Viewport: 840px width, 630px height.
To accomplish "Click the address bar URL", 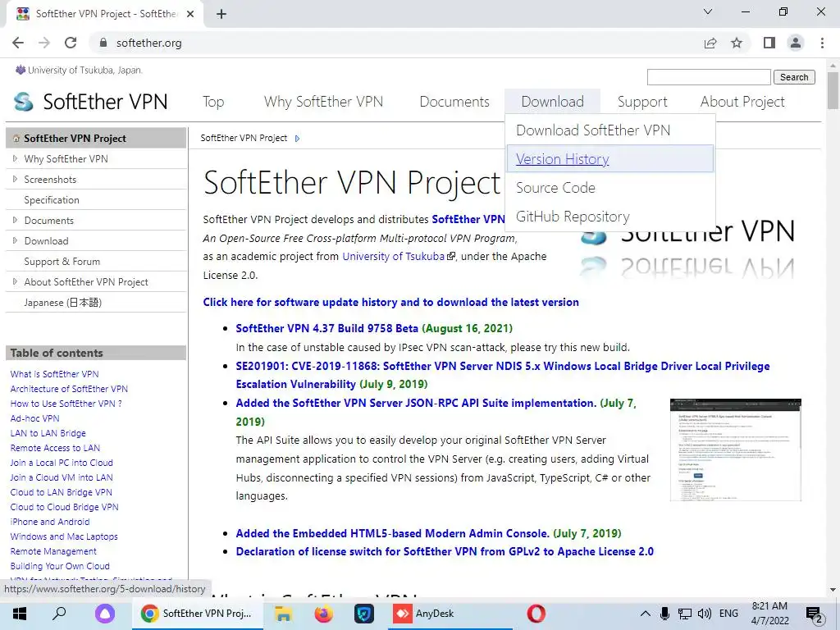I will coord(149,43).
